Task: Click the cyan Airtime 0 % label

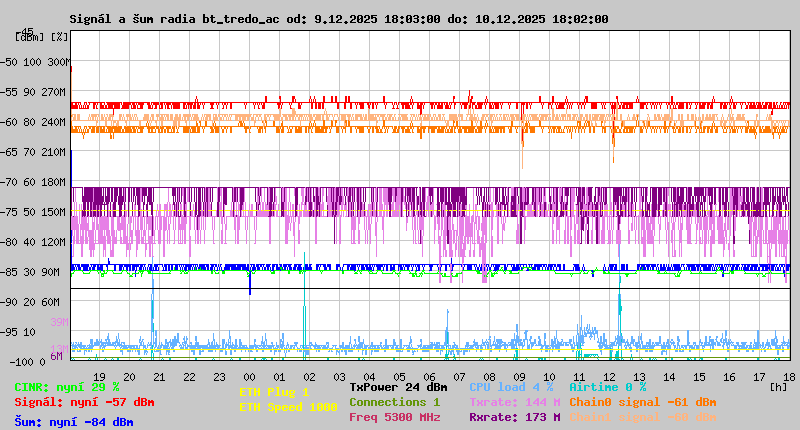Action: point(607,386)
